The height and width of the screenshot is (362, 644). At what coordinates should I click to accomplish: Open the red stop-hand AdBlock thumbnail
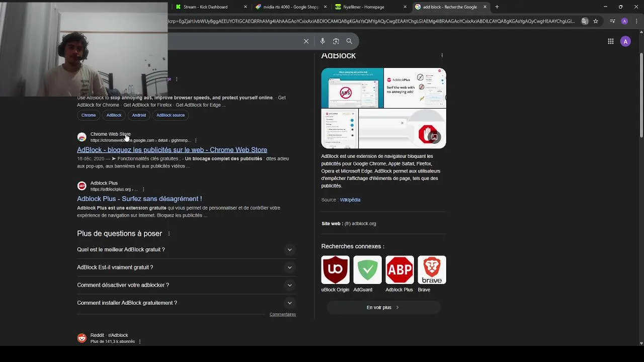click(403, 129)
